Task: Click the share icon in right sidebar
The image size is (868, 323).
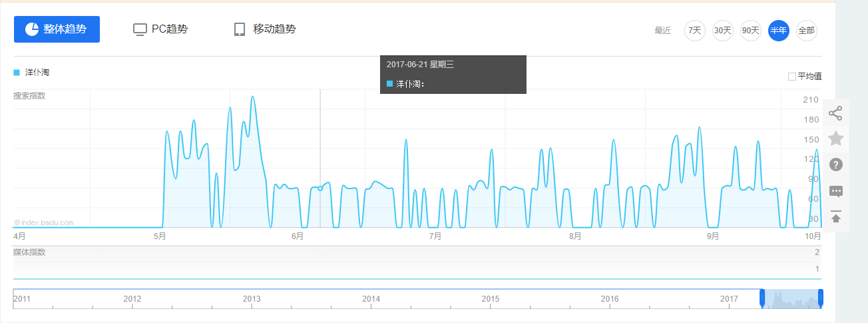Action: (836, 113)
